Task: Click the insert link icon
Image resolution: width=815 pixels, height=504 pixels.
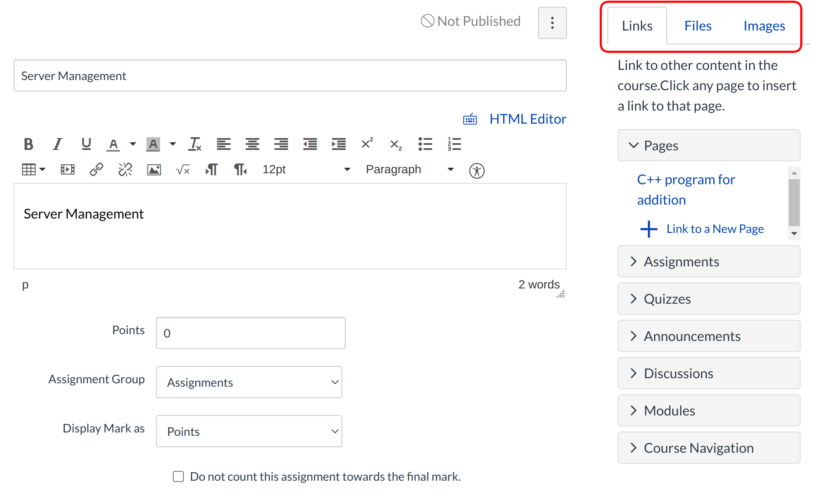Action: (x=97, y=170)
